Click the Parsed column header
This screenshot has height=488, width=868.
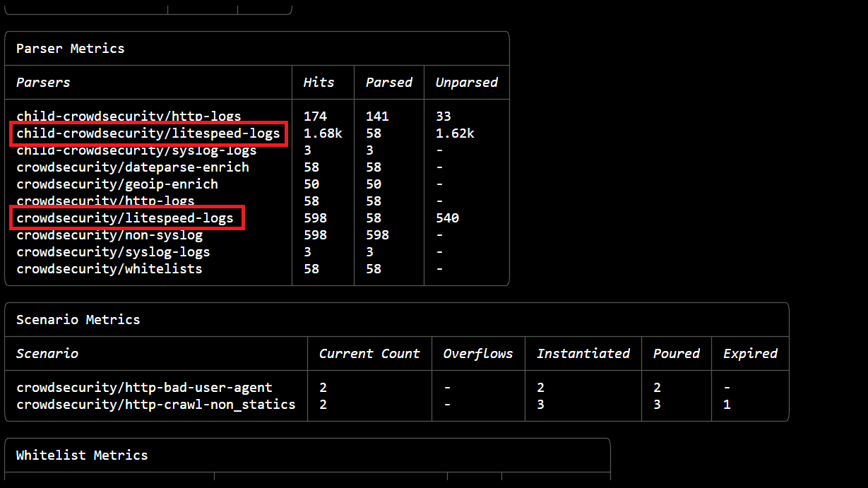pyautogui.click(x=388, y=83)
